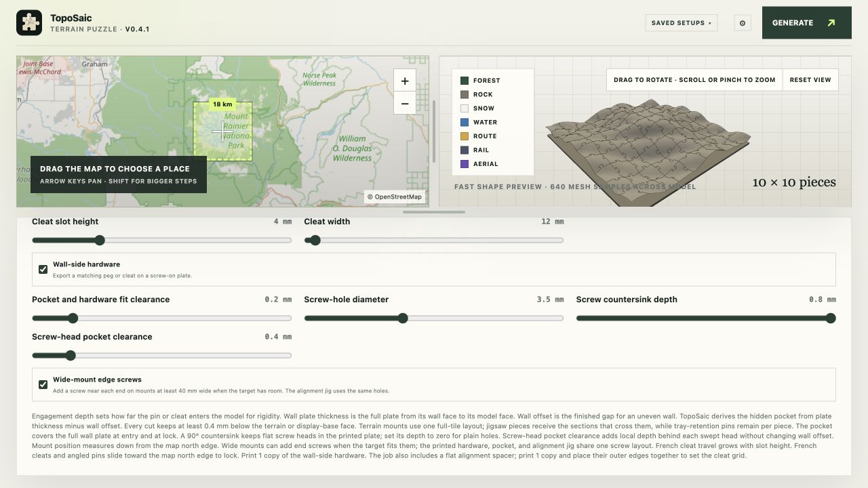Click the panel resize handle below the map
The image size is (868, 488).
click(434, 212)
